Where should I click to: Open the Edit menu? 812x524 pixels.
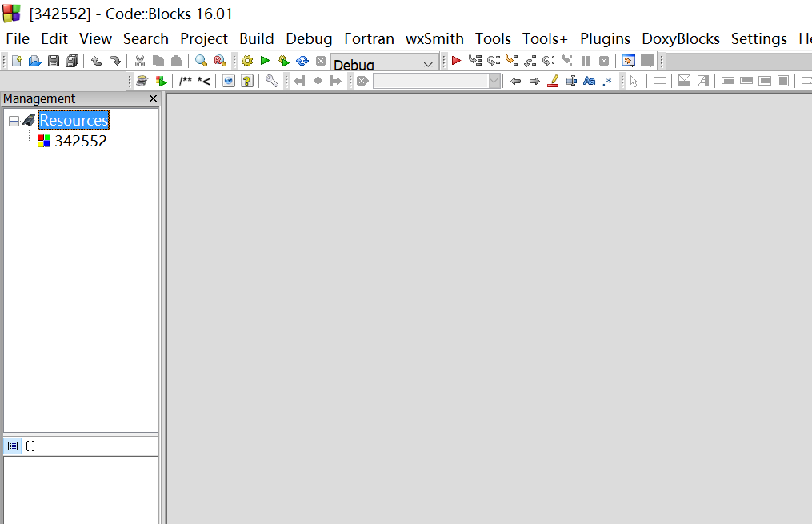54,39
